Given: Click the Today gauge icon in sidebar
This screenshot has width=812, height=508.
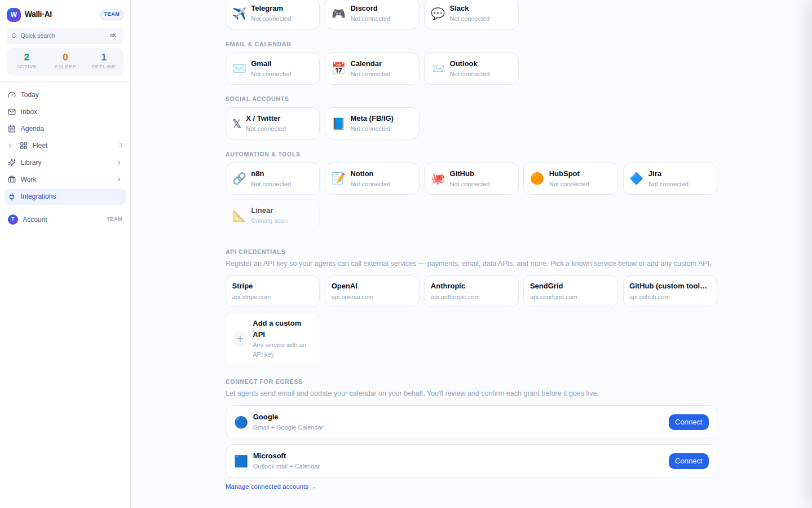Looking at the screenshot, I should pyautogui.click(x=12, y=95).
